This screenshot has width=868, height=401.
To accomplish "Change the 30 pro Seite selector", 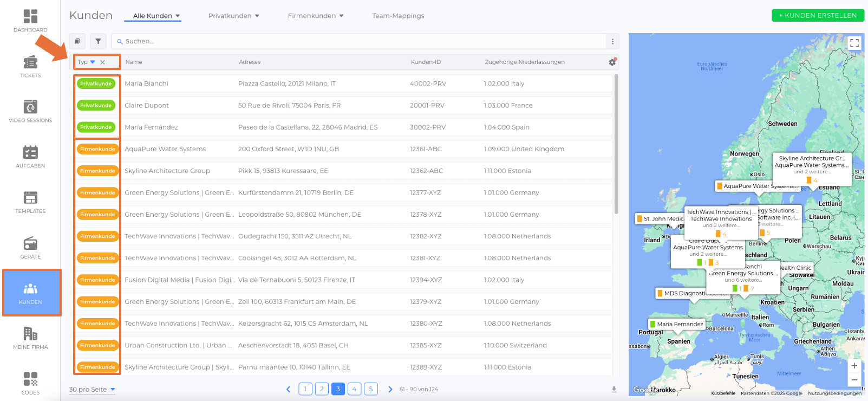I will (92, 389).
